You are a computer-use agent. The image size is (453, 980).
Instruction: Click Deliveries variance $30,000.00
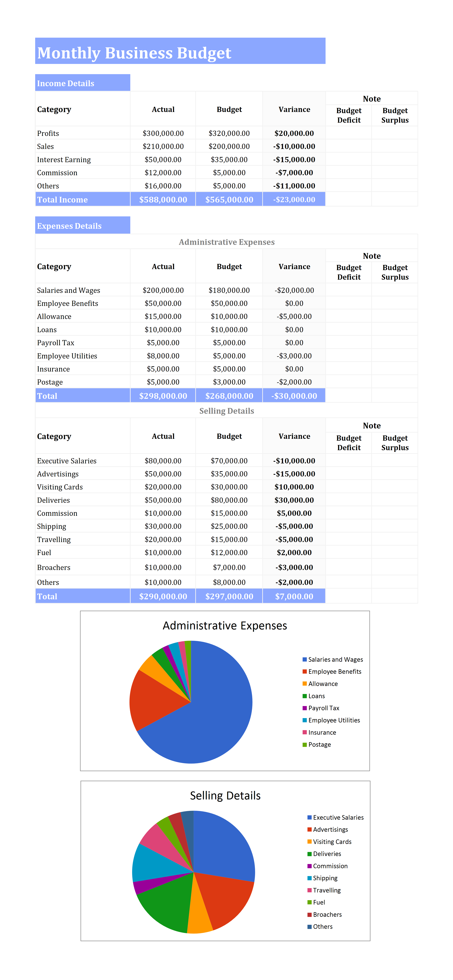294,500
